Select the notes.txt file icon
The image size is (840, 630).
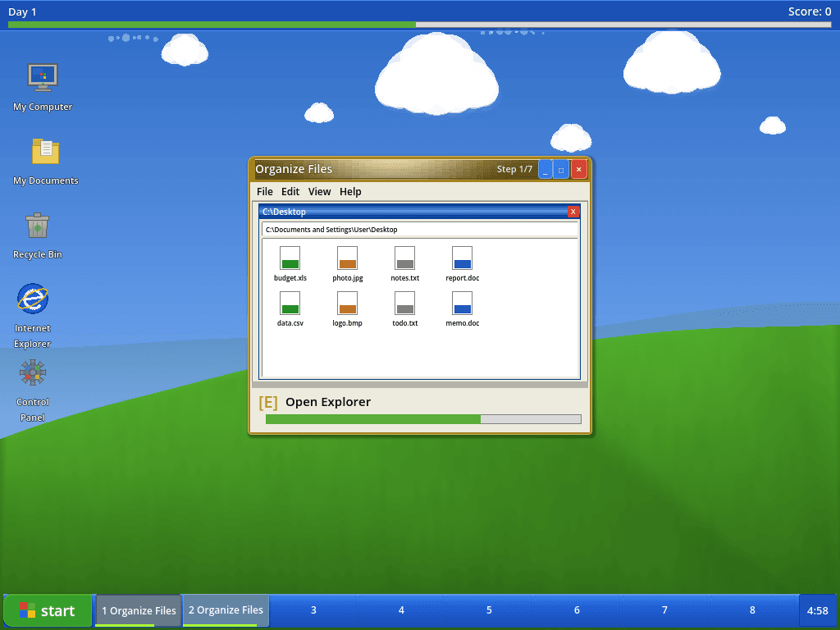(404, 258)
